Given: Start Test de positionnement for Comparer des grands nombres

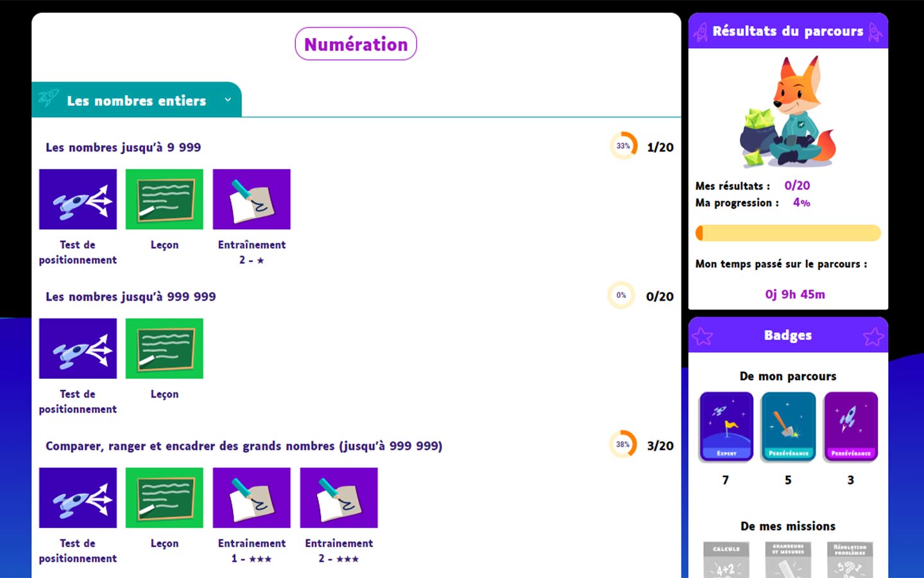Looking at the screenshot, I should pyautogui.click(x=78, y=498).
